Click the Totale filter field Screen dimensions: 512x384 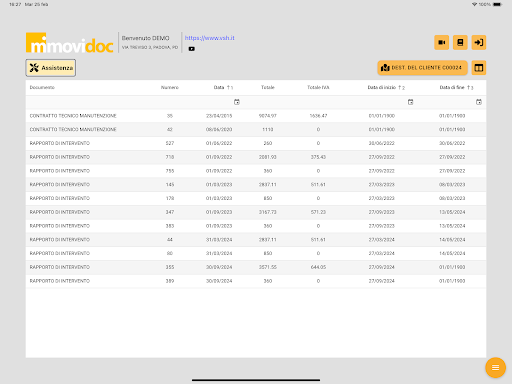click(x=268, y=102)
